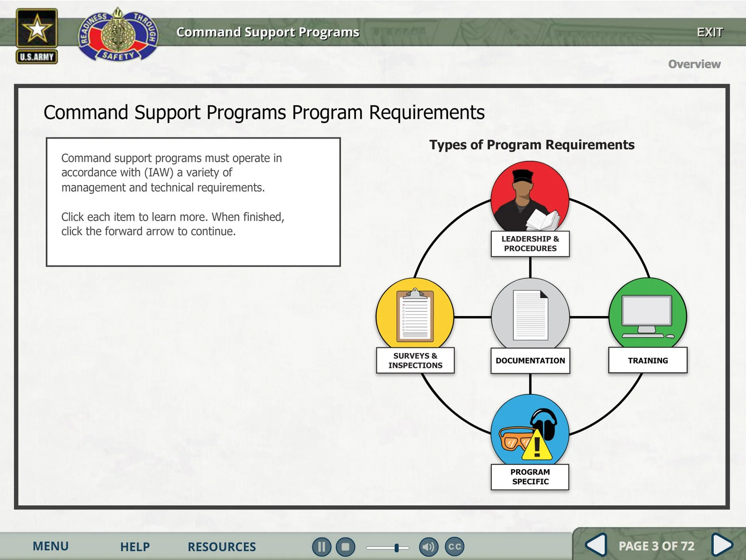Click the LEADERSHIP & PROCEDURES label
The height and width of the screenshot is (560, 746).
[x=530, y=244]
